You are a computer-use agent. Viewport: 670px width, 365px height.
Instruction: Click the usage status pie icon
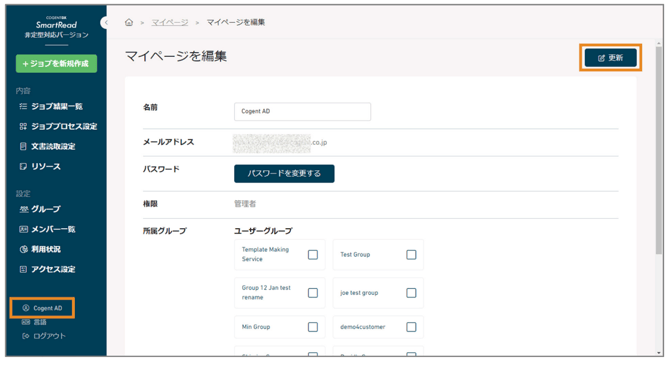coord(24,249)
